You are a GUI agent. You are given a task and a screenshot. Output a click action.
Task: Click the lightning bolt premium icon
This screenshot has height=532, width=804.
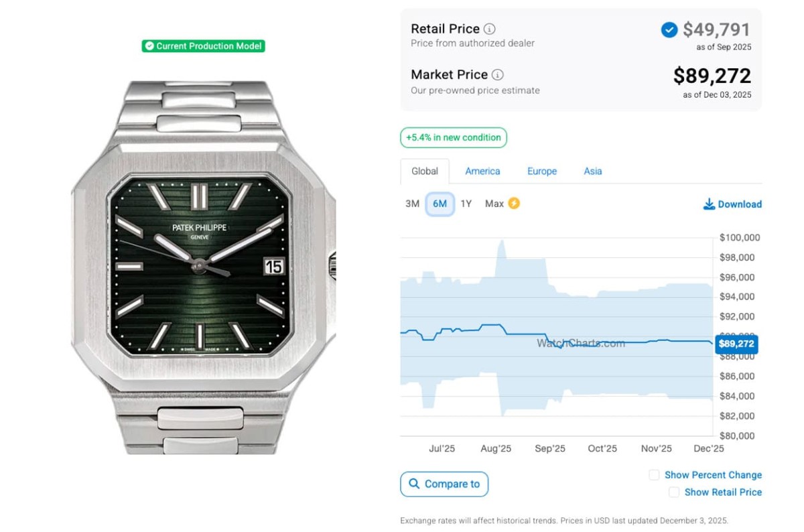pyautogui.click(x=514, y=203)
